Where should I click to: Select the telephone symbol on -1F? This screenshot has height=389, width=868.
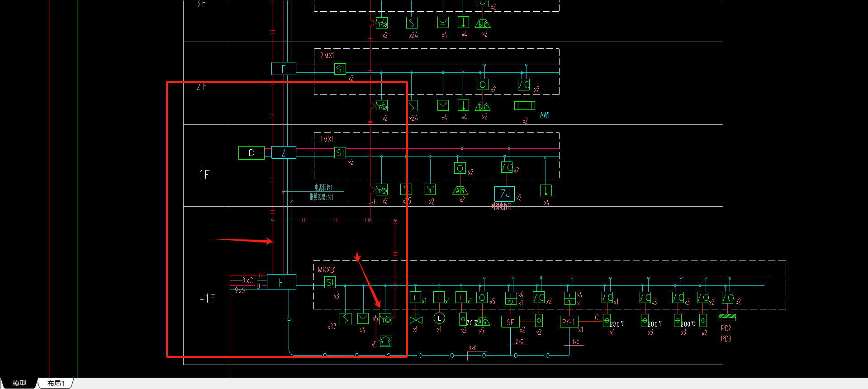(385, 341)
